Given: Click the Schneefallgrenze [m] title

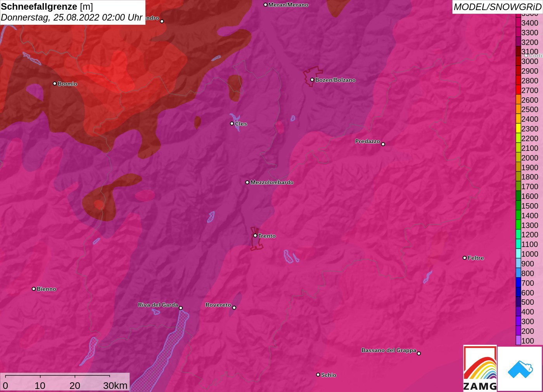Looking at the screenshot, I should click(47, 7).
